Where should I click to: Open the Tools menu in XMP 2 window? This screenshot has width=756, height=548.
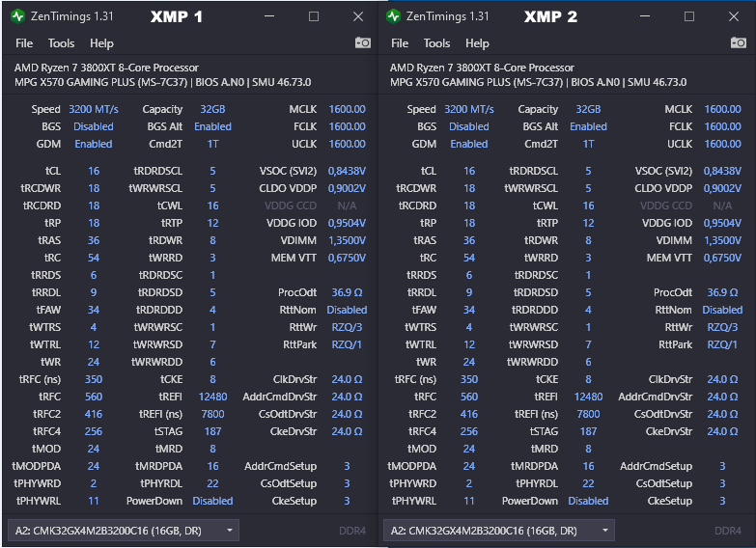(436, 43)
